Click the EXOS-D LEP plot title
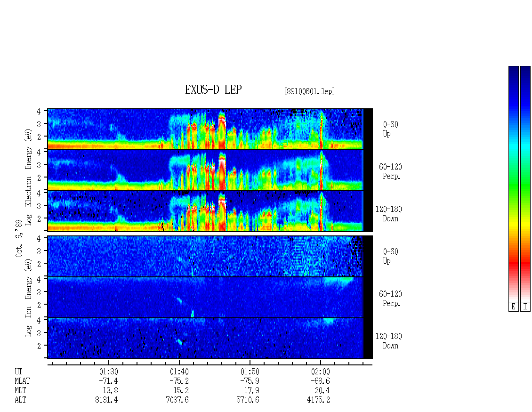The width and height of the screenshot is (532, 412). (213, 89)
